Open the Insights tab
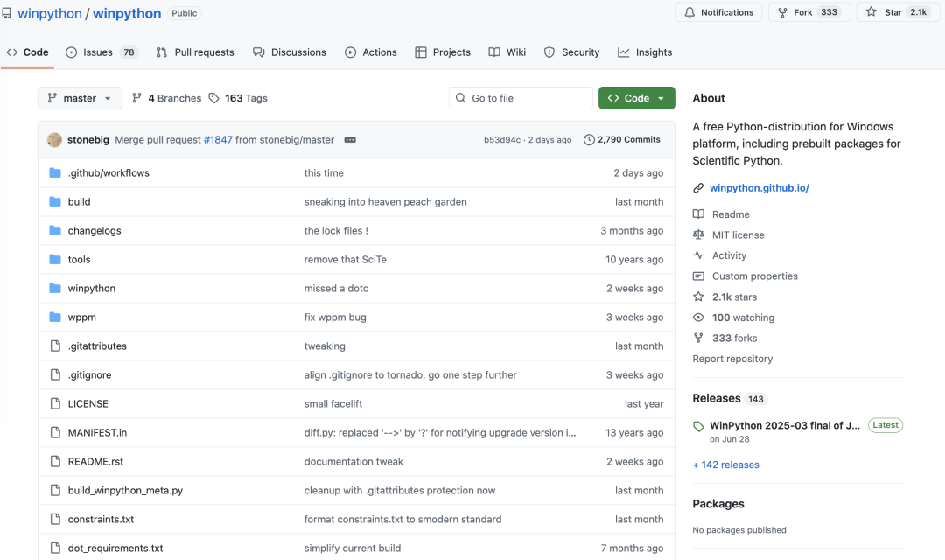The width and height of the screenshot is (945, 560). click(x=645, y=52)
